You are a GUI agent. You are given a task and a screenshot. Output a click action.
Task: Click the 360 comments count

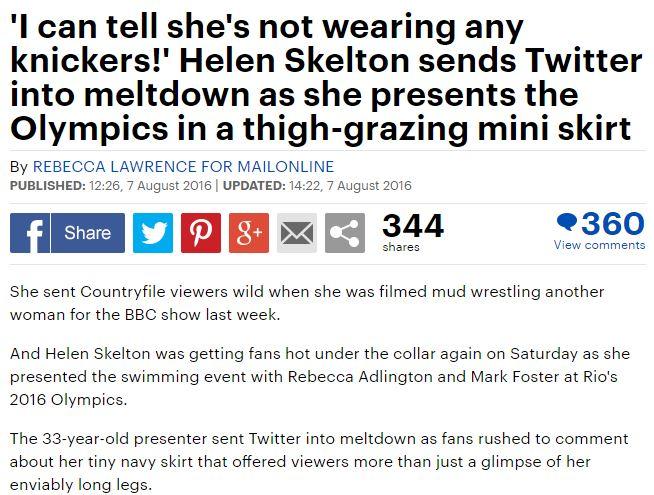612,223
